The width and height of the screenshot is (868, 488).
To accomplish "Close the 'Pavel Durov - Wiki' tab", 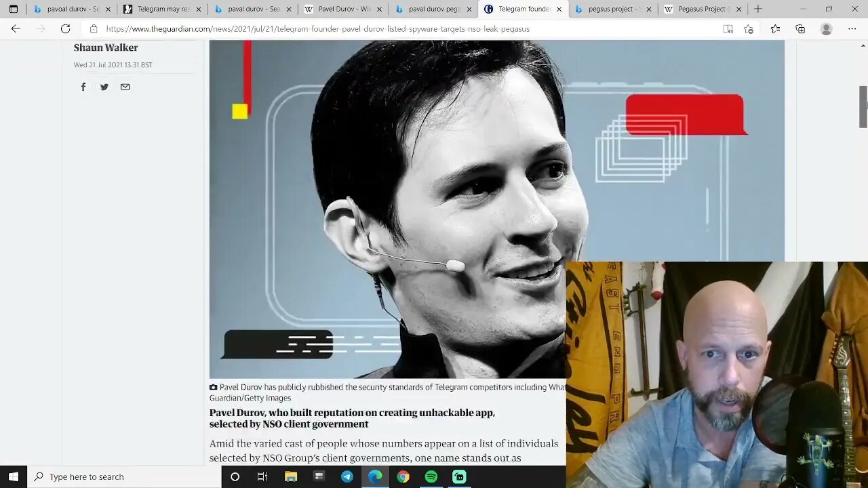I will point(379,9).
